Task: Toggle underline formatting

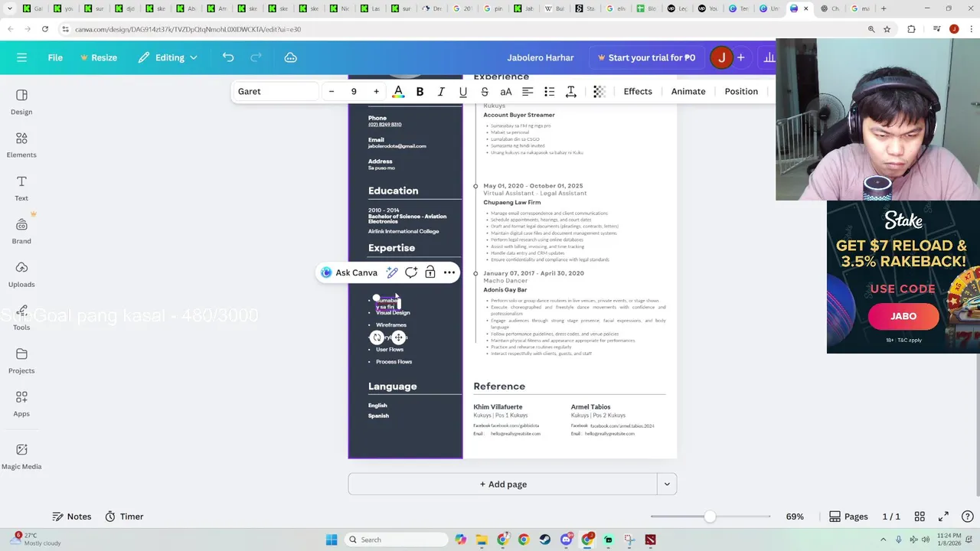Action: [462, 91]
